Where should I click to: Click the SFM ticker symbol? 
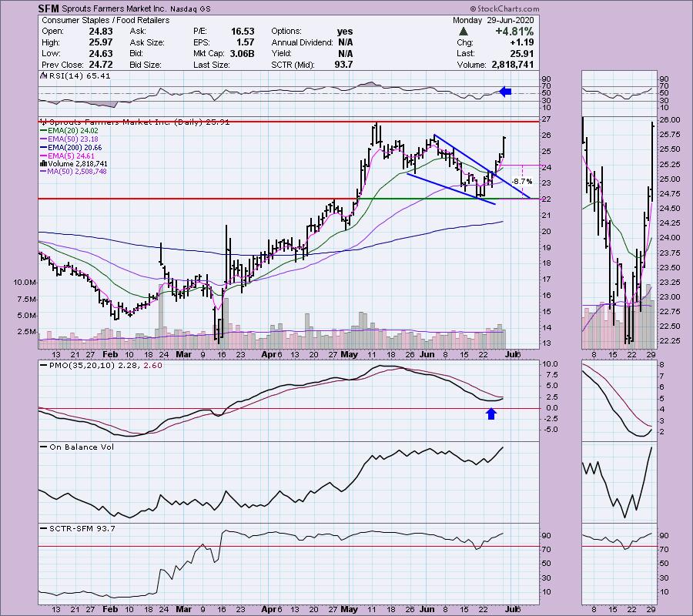(x=49, y=8)
